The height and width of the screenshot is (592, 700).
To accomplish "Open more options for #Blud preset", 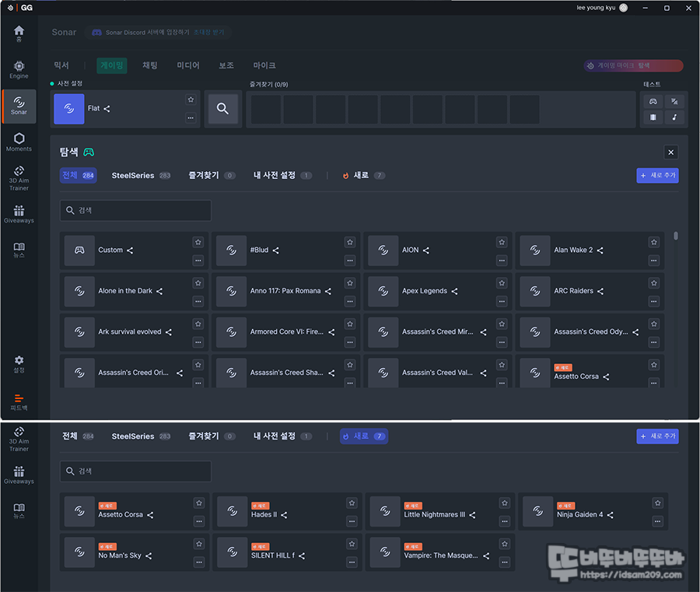I will pos(350,261).
